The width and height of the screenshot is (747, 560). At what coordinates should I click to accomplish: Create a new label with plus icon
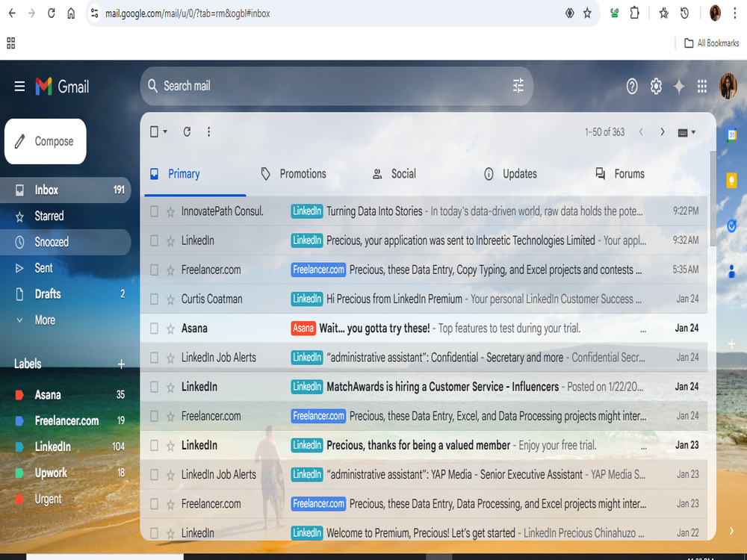click(x=121, y=364)
